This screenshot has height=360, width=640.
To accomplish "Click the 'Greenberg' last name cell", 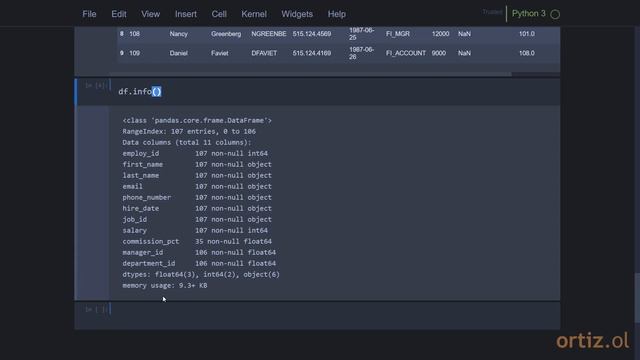I will 226,34.
